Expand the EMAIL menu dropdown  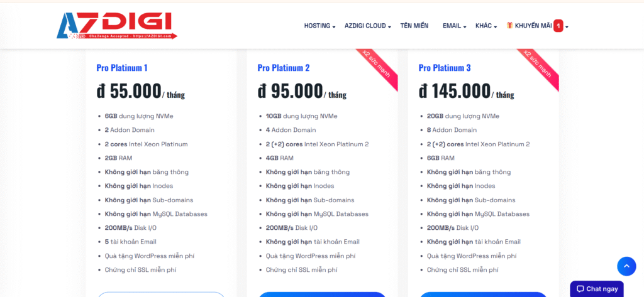[x=454, y=26]
